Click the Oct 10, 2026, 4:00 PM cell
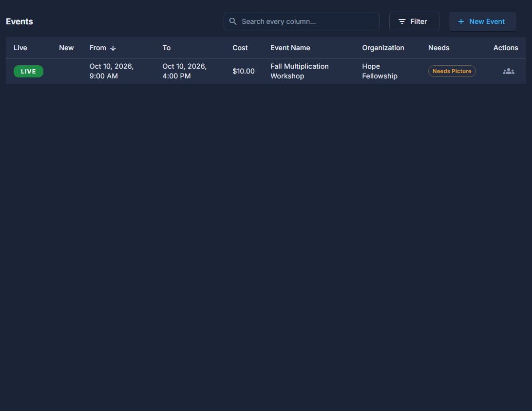The image size is (532, 411). coord(184,71)
